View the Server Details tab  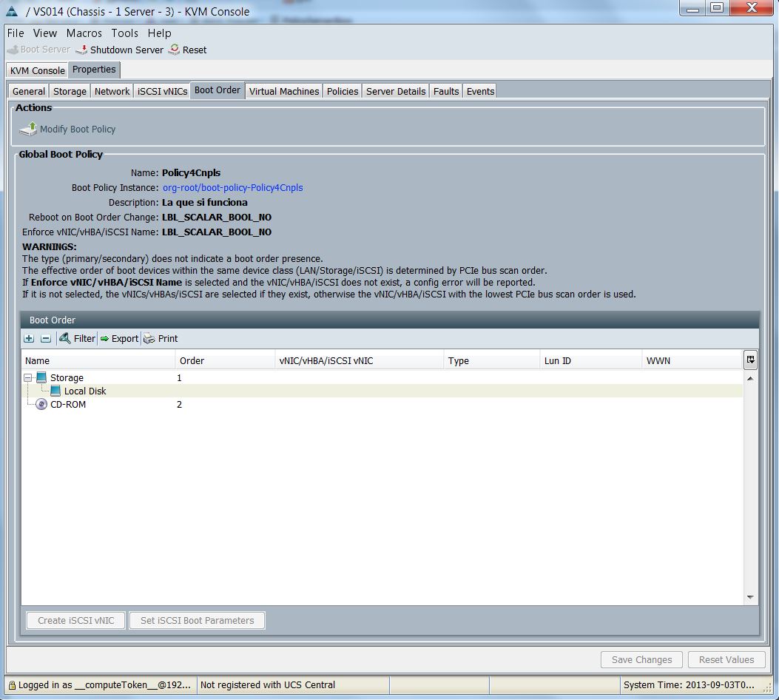point(396,92)
